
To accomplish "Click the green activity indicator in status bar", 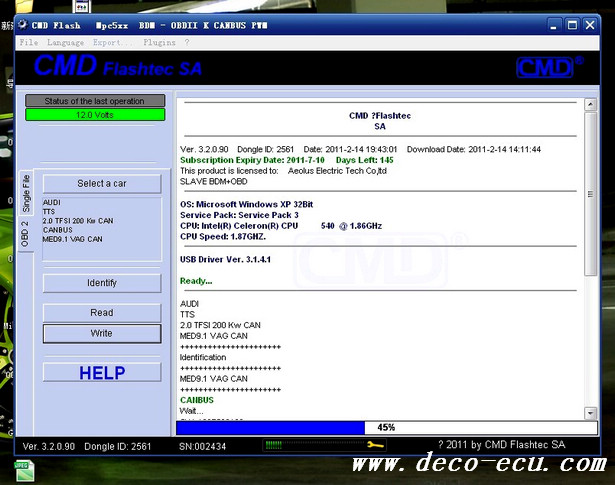I will [x=273, y=445].
